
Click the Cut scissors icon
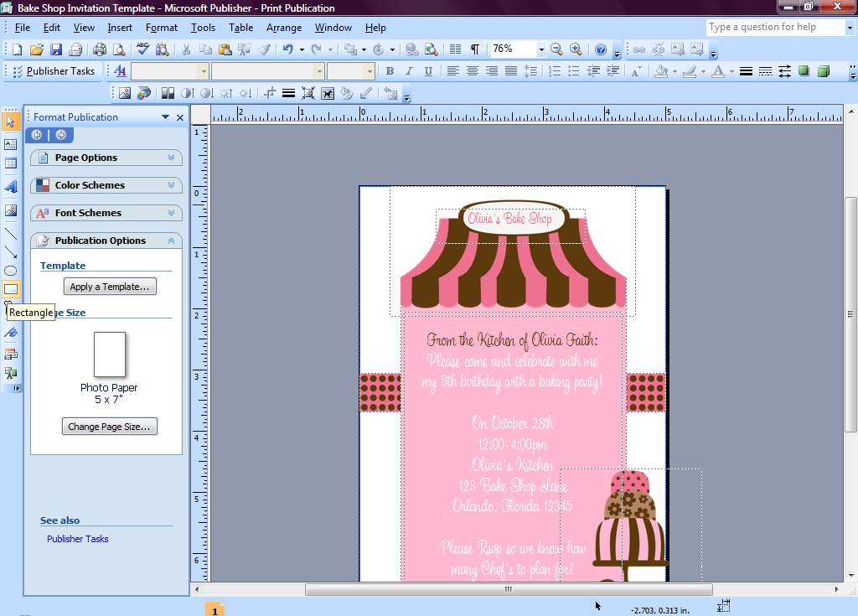[x=186, y=49]
